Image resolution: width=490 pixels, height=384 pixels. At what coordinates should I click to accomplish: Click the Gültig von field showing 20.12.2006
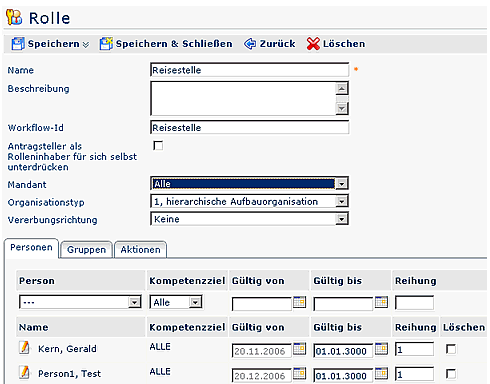(x=262, y=376)
